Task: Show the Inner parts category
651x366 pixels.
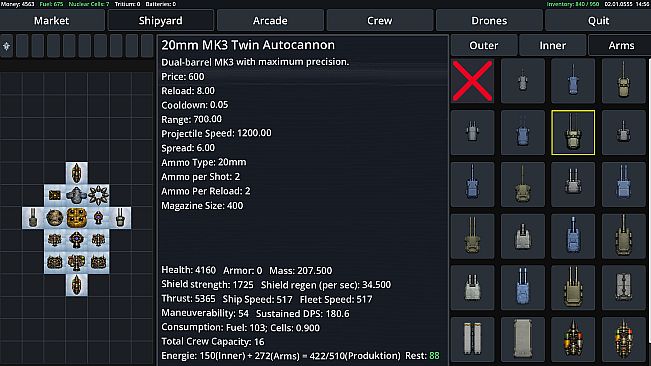Action: [553, 45]
